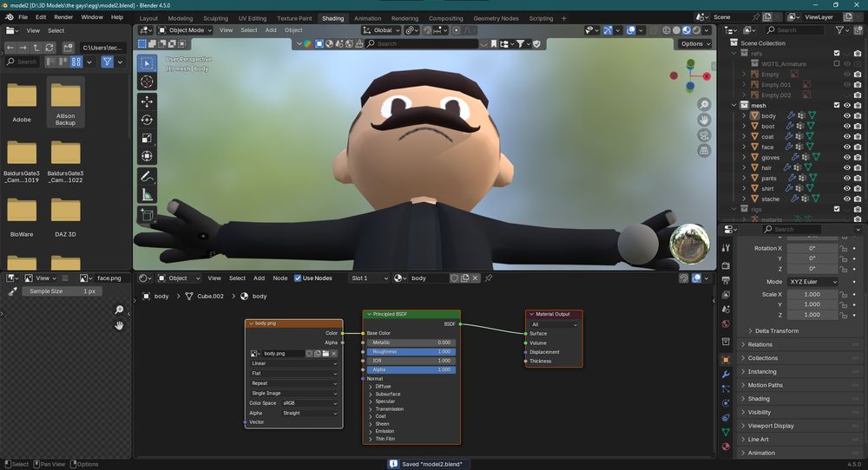Image resolution: width=868 pixels, height=470 pixels.
Task: Toggle camera view gizmo in viewport
Action: point(704,135)
